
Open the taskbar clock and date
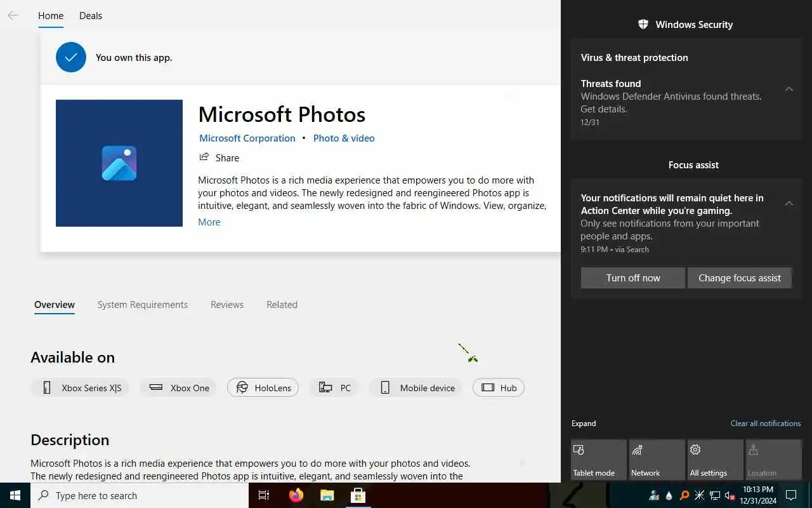click(x=758, y=495)
